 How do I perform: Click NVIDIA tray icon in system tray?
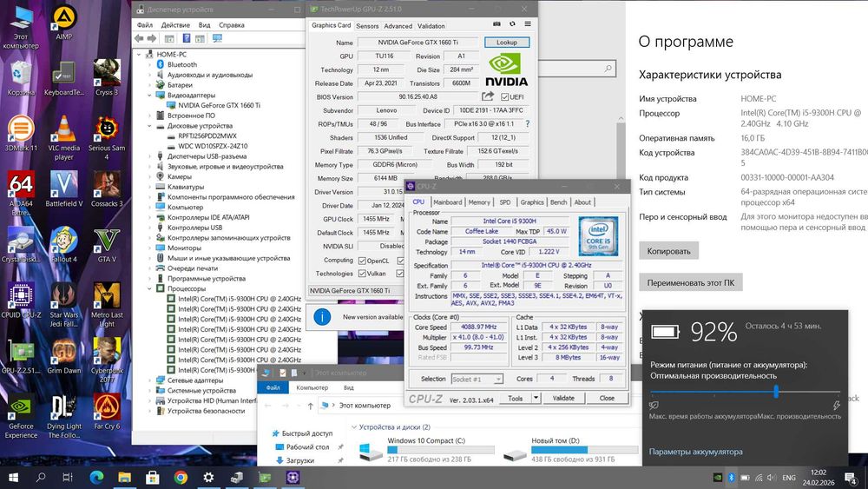pos(717,478)
